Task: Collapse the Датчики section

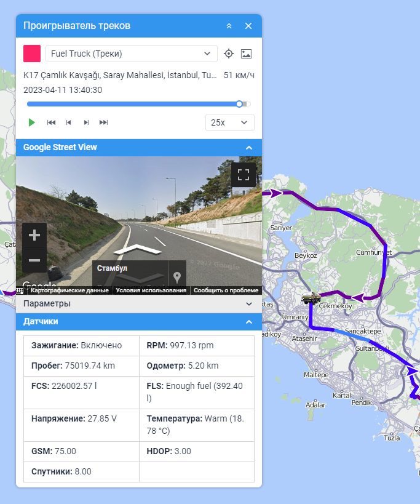Action: pos(249,322)
